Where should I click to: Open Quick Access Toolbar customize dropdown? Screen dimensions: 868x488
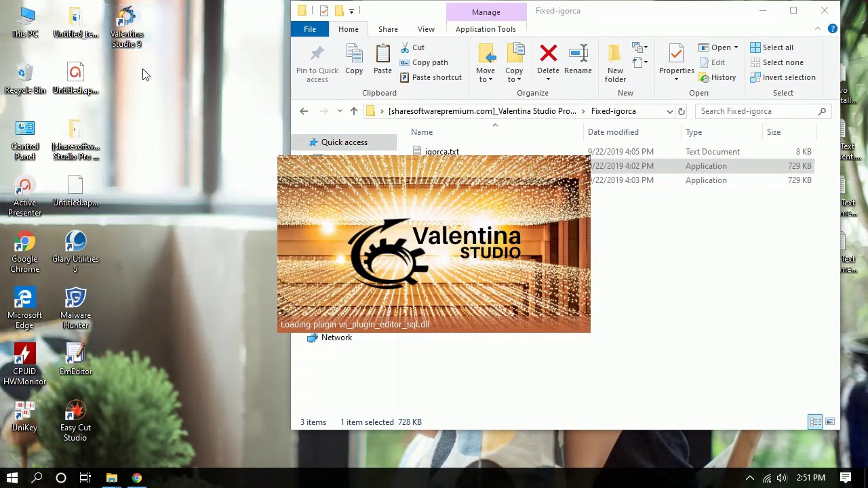[351, 11]
